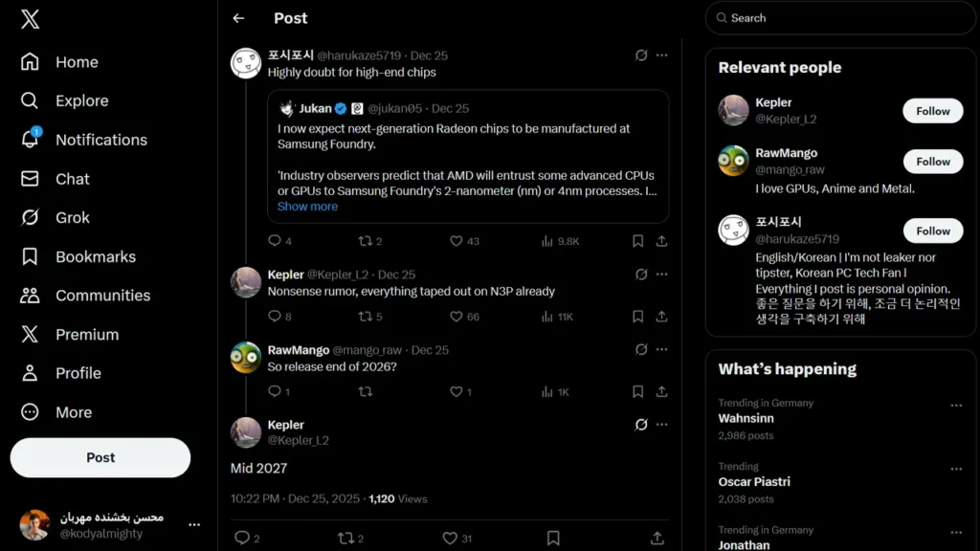The image size is (980, 551).
Task: Bookmark Kepler's Mid 2027 post
Action: [553, 539]
